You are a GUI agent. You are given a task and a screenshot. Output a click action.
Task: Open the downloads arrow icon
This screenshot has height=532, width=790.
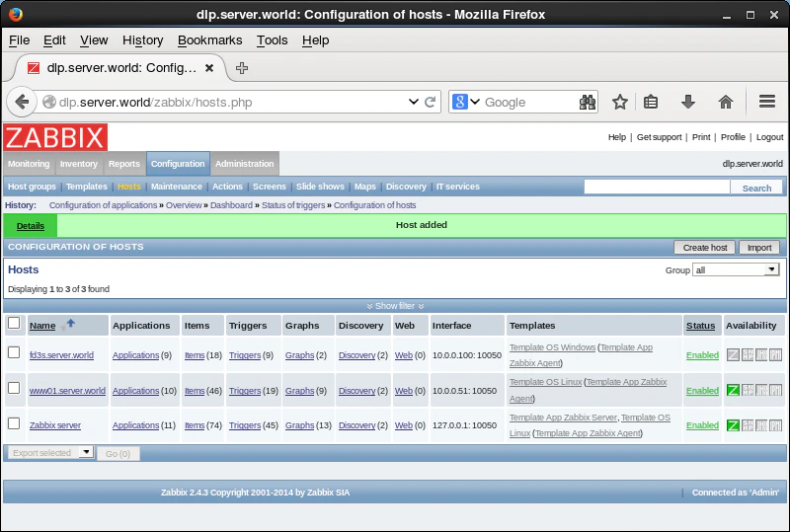(687, 103)
